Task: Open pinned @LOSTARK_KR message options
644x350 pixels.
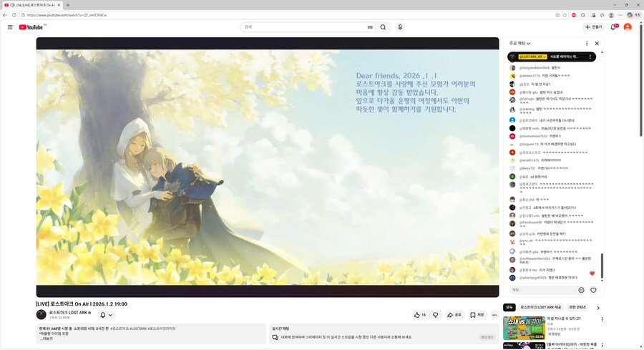Action: (590, 57)
